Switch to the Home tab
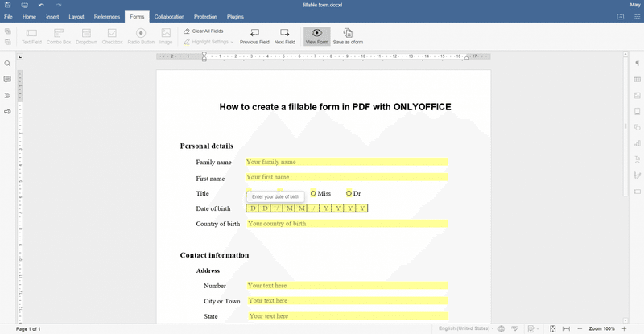The image size is (644, 334). point(29,17)
